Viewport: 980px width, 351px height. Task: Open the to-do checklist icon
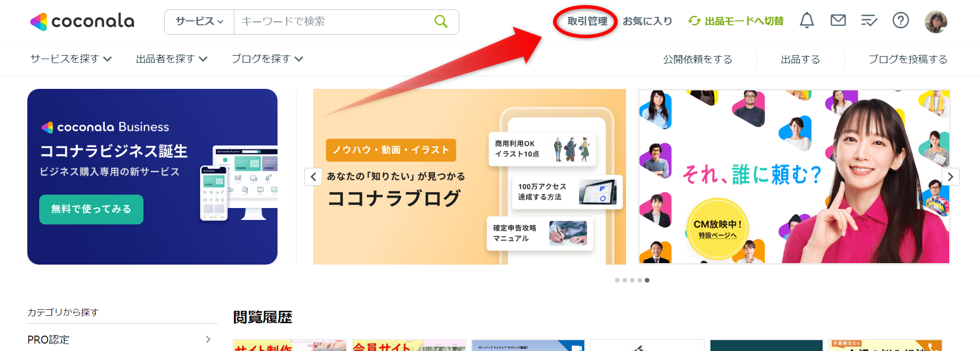click(869, 21)
